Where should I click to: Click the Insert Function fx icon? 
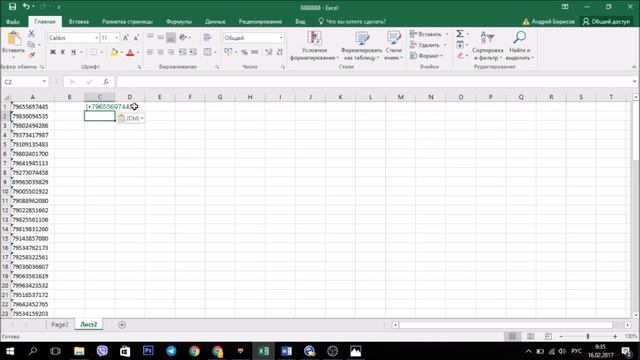[106, 82]
